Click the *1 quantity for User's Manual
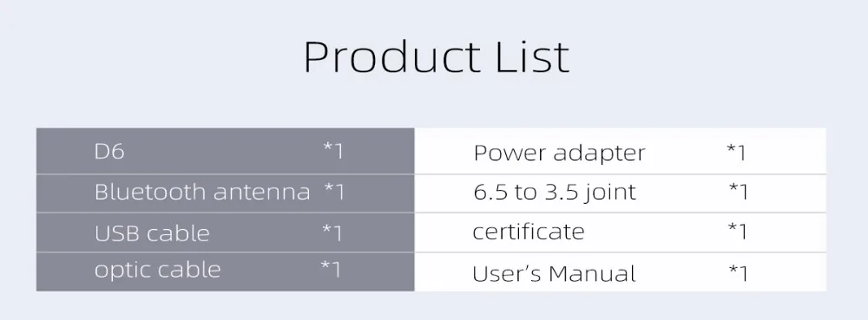Image resolution: width=868 pixels, height=320 pixels. (x=739, y=272)
